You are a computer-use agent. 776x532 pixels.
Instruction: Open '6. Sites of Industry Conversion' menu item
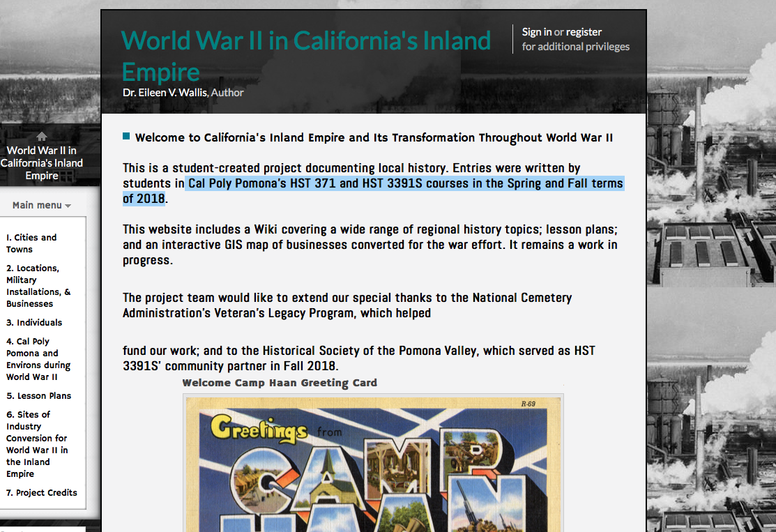point(37,444)
